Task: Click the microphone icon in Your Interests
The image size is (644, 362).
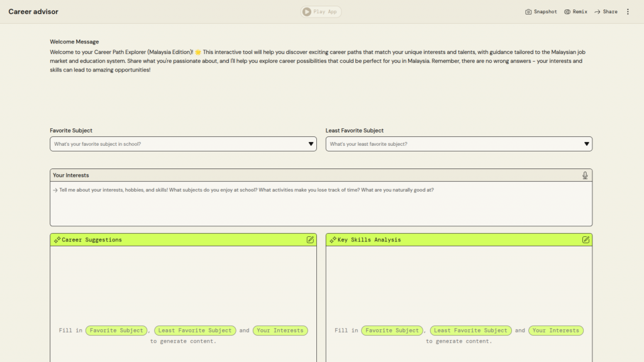Action: 585,175
